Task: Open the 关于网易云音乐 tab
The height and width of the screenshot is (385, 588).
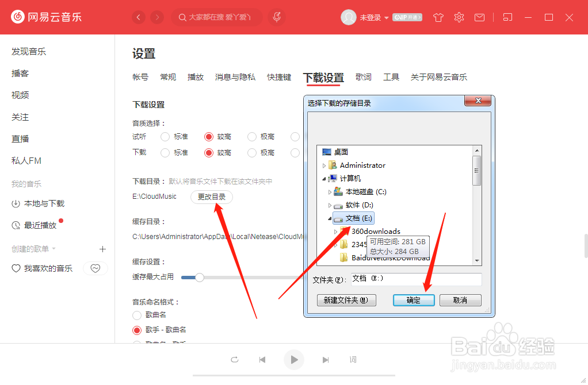Action: coord(439,77)
